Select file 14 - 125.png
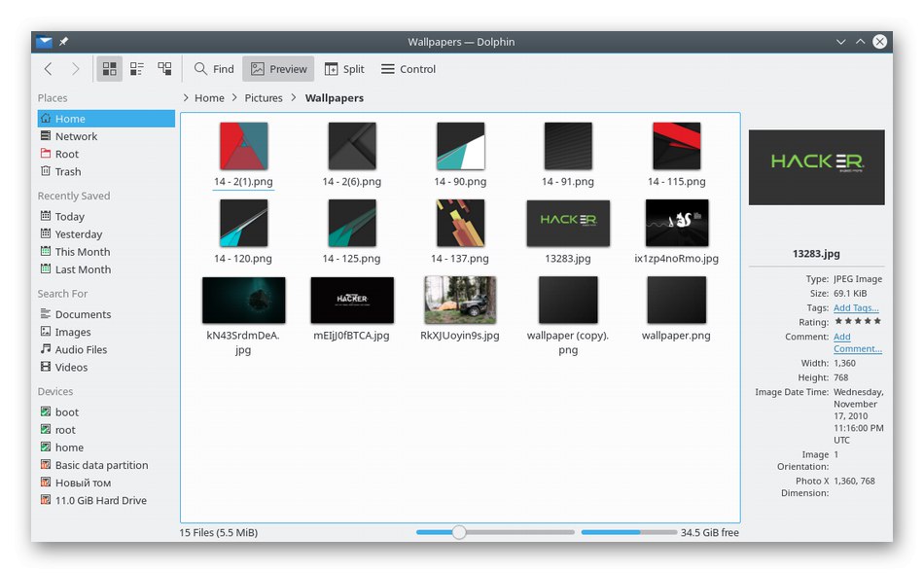Image resolution: width=924 pixels, height=573 pixels. click(352, 232)
